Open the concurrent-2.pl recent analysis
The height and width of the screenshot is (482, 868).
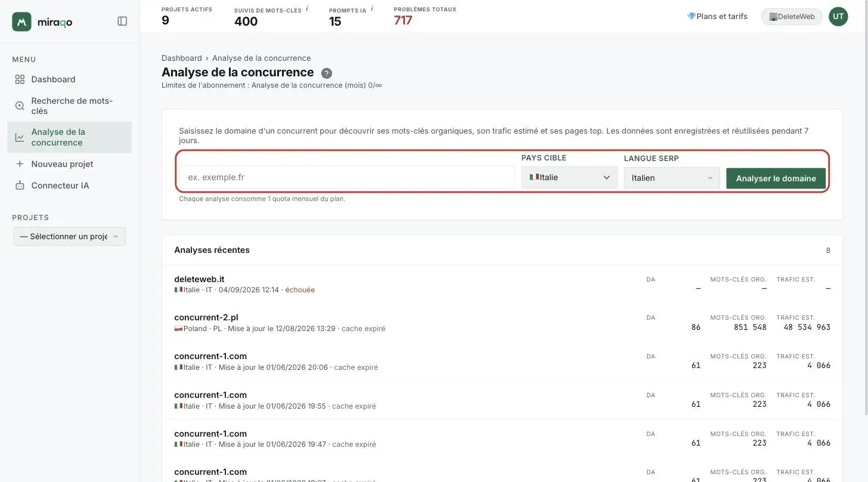click(x=502, y=323)
